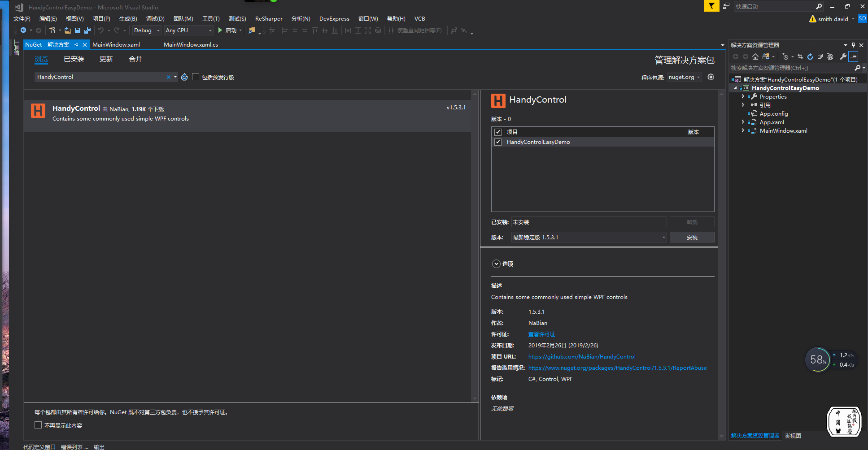Viewport: 868px width, 450px height.
Task: Click the Home icon in Solution Explorer
Action: (x=755, y=56)
